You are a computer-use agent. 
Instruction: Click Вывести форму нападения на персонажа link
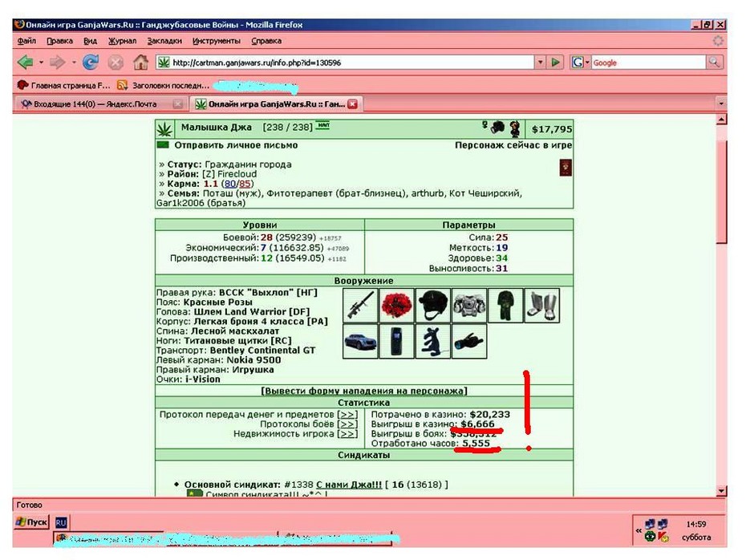364,391
